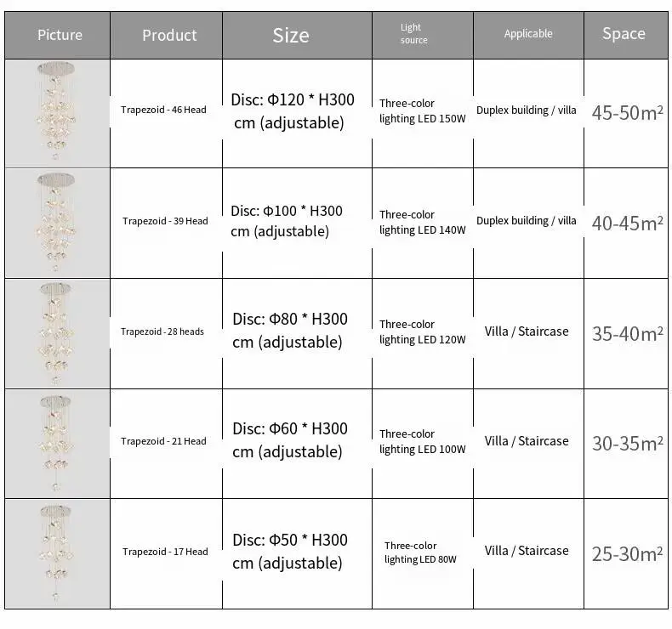Select the LED 150W light source cell
The image size is (672, 629).
coord(422,110)
